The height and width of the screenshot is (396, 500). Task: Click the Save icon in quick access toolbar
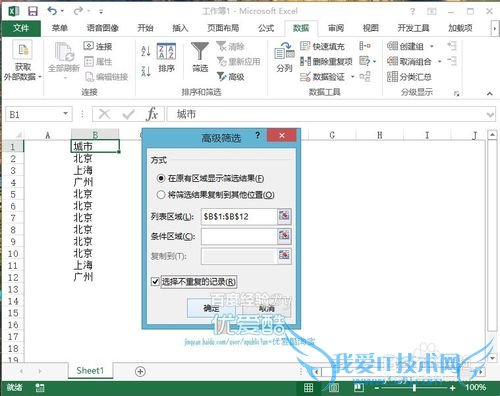[33, 11]
